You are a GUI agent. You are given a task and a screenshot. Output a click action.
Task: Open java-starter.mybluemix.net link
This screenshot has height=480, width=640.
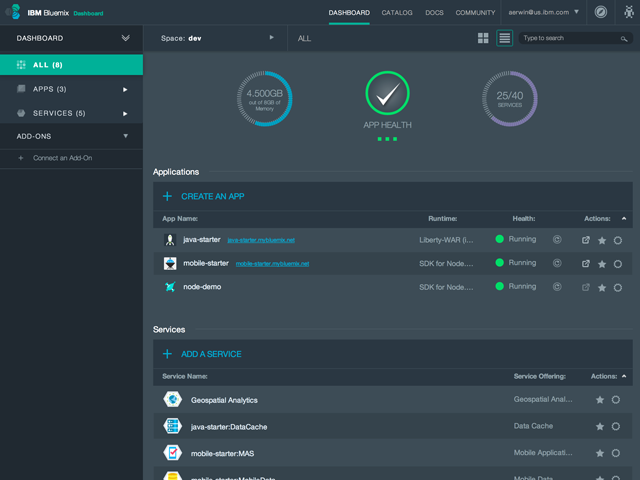[x=261, y=240]
